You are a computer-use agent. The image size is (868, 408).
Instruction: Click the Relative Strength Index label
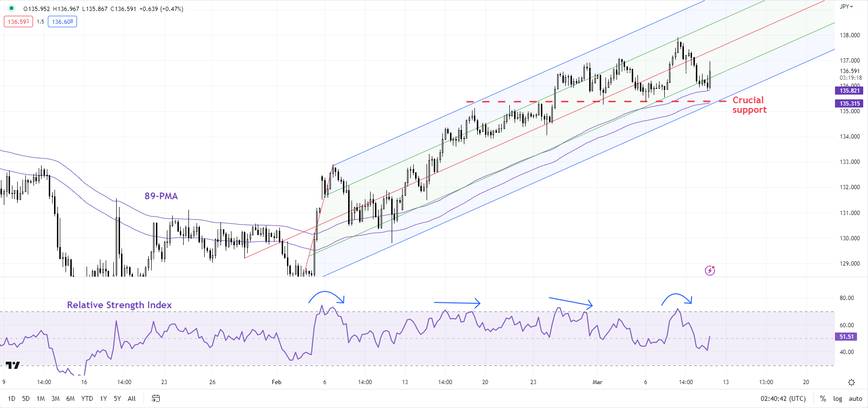coord(119,305)
